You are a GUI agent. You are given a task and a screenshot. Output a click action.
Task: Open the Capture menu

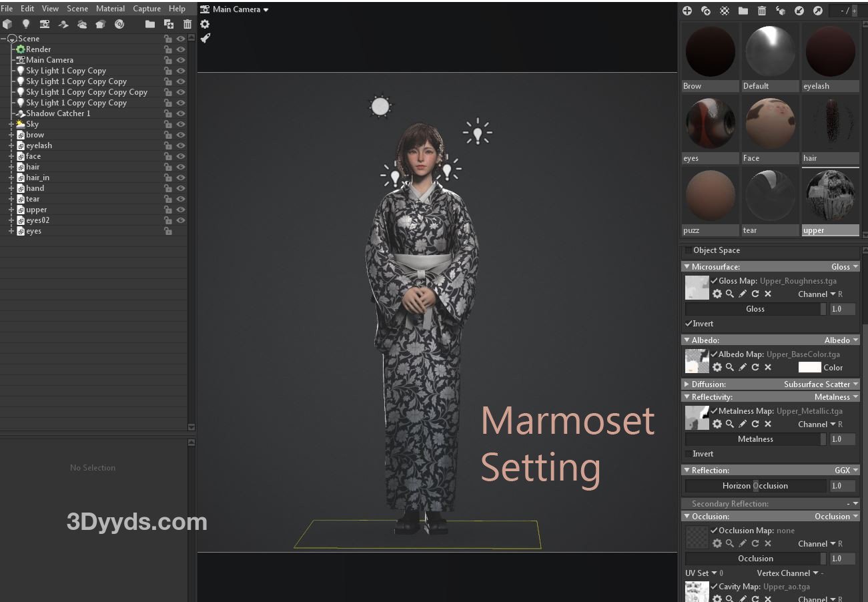pyautogui.click(x=147, y=9)
